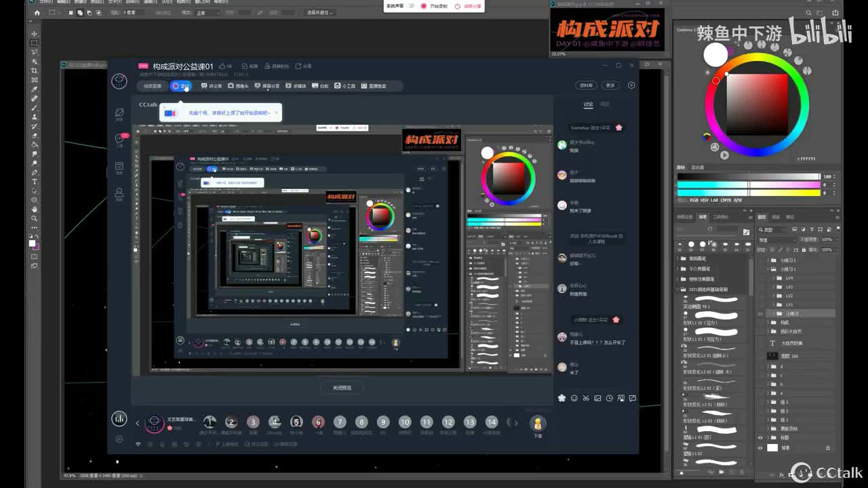Select the Type tool in Photoshop toolbar
The height and width of the screenshot is (488, 868).
coord(35,182)
